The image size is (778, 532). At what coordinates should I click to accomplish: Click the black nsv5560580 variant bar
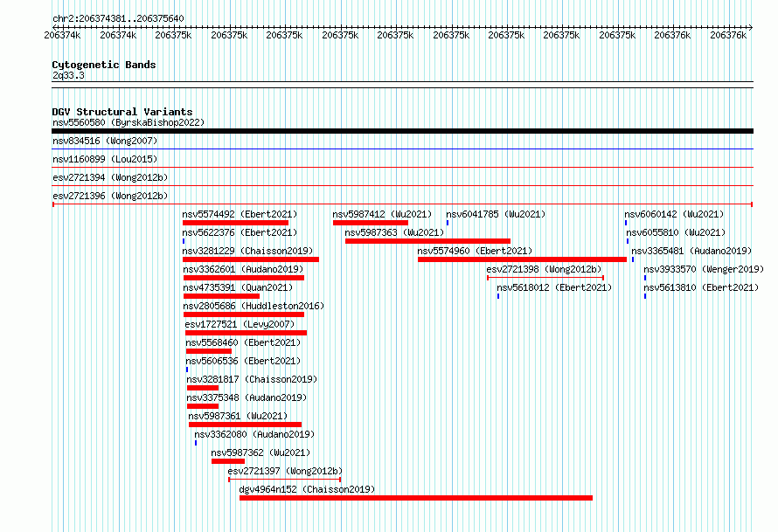[x=402, y=131]
